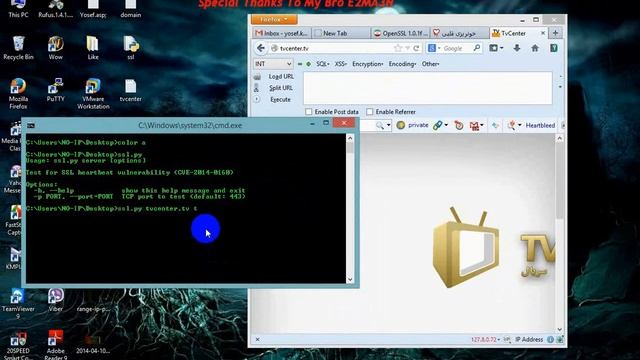Open the Gmail toolbar icon
Screen dimensions: 640x360
click(x=474, y=125)
